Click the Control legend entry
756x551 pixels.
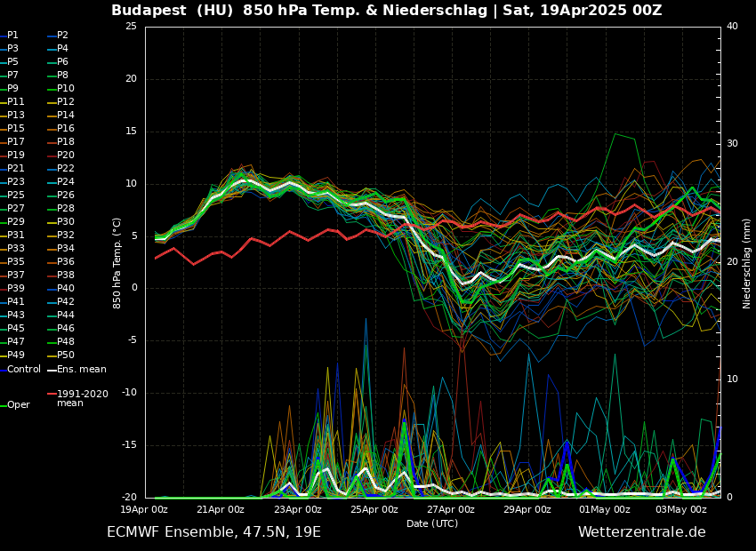24,369
